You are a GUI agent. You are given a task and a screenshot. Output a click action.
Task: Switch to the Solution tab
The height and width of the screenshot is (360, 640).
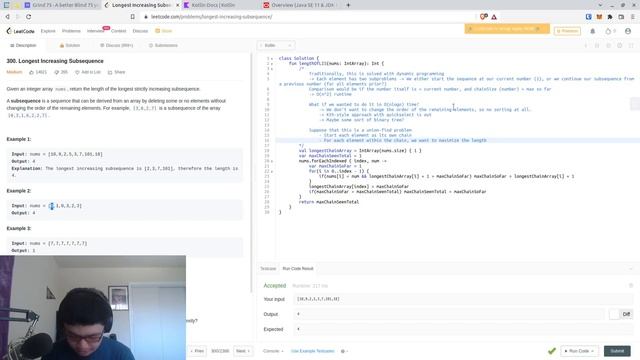tap(70, 45)
